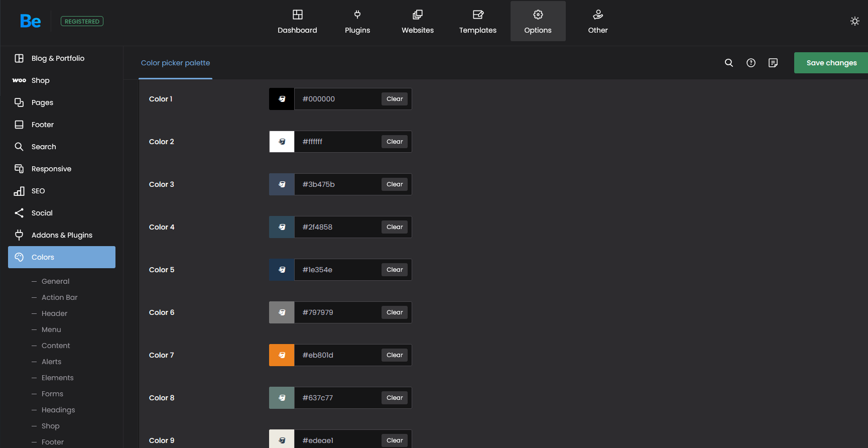
Task: Click the Save changes button
Action: [831, 63]
